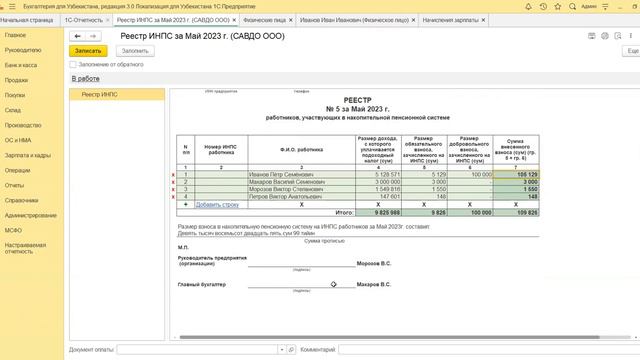Switch to Начальная страница tab

tap(27, 20)
